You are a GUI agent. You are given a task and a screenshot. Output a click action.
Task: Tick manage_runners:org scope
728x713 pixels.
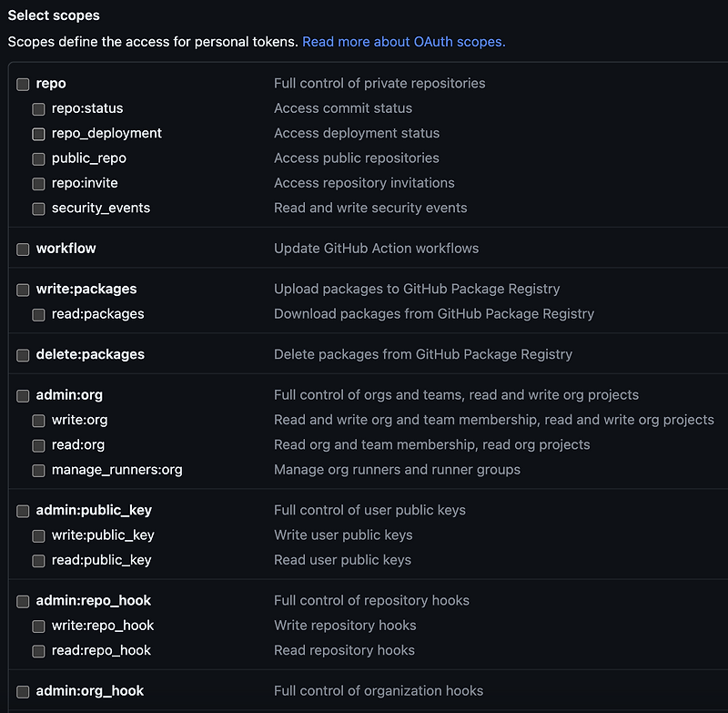tap(38, 471)
